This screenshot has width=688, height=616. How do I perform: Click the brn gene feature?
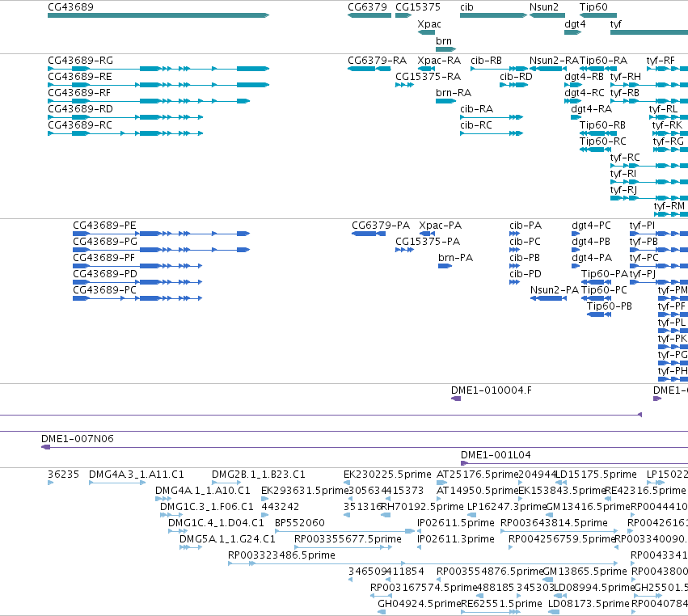445,49
